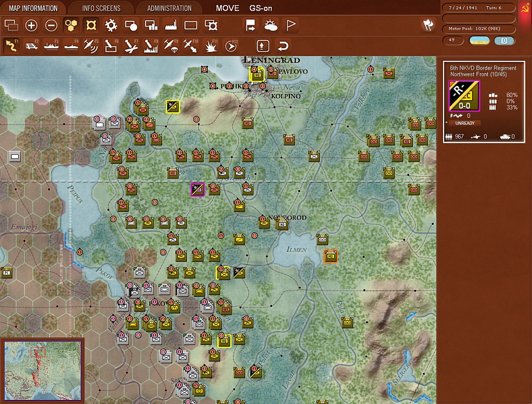Click the GS-on label

(x=261, y=8)
